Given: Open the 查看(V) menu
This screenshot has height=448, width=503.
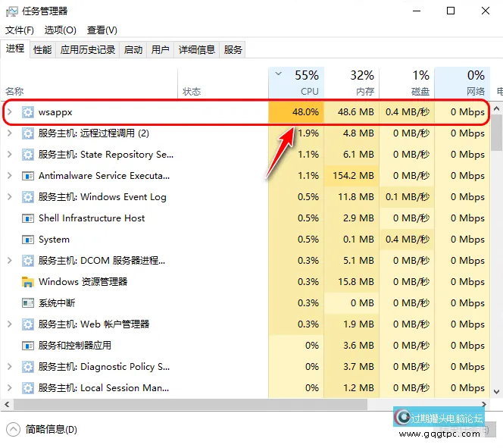Looking at the screenshot, I should 102,30.
